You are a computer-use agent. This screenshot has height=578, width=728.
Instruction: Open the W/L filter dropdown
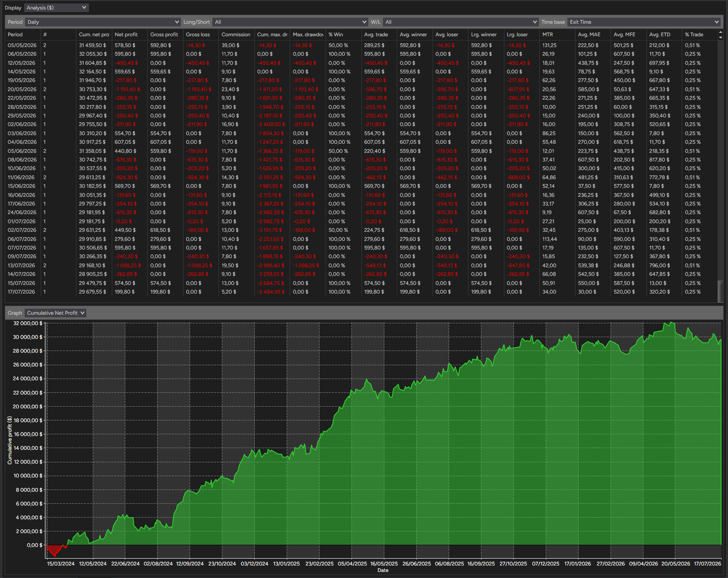point(461,22)
